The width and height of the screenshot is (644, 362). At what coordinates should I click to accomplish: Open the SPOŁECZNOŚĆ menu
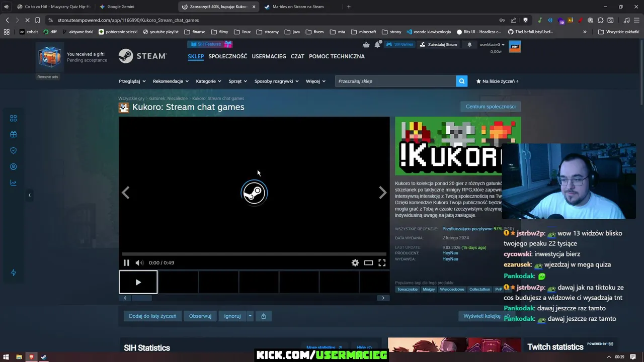pyautogui.click(x=228, y=56)
